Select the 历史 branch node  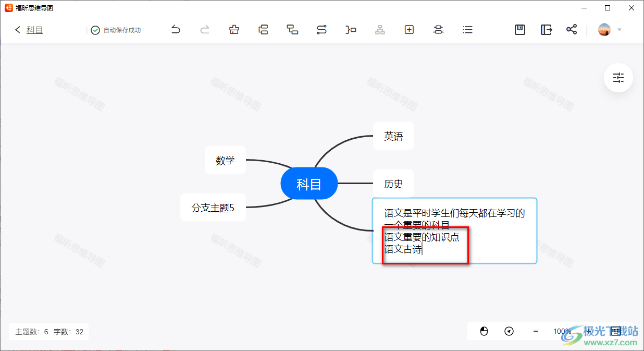pyautogui.click(x=393, y=184)
